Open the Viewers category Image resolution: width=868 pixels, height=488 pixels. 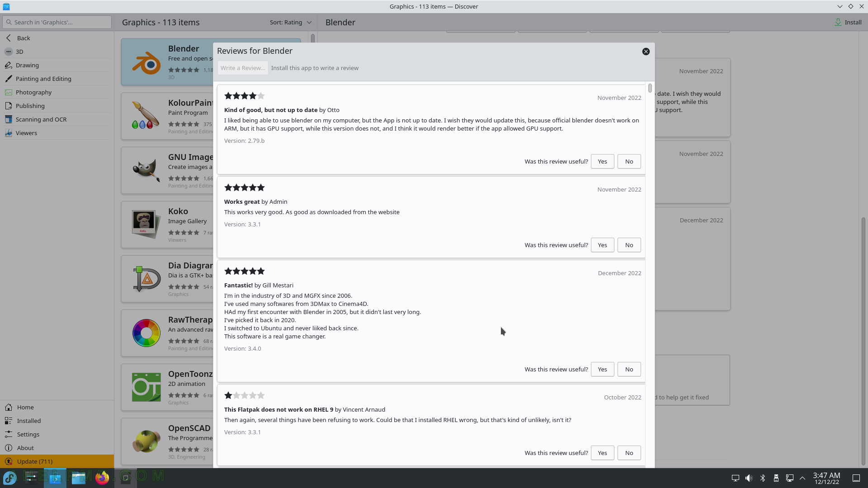57,133
